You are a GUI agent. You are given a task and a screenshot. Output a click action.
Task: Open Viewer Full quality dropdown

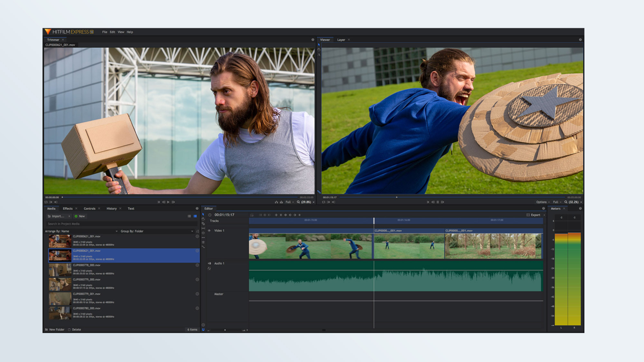557,202
